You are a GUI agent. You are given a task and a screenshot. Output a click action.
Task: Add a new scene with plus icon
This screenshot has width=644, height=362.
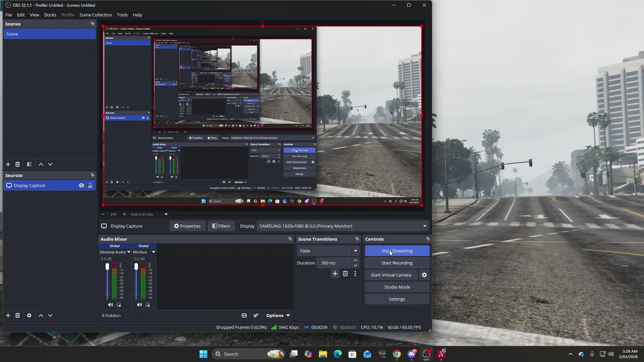(x=8, y=164)
